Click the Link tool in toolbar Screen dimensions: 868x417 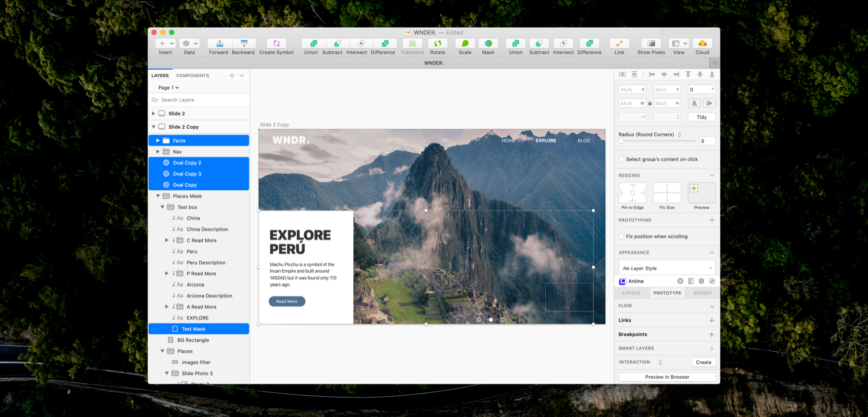tap(619, 44)
